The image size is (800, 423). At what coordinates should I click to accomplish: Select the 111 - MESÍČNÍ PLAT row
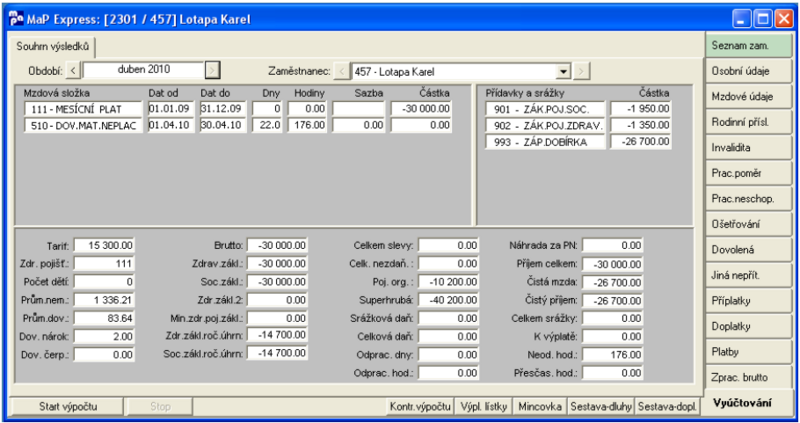click(238, 109)
